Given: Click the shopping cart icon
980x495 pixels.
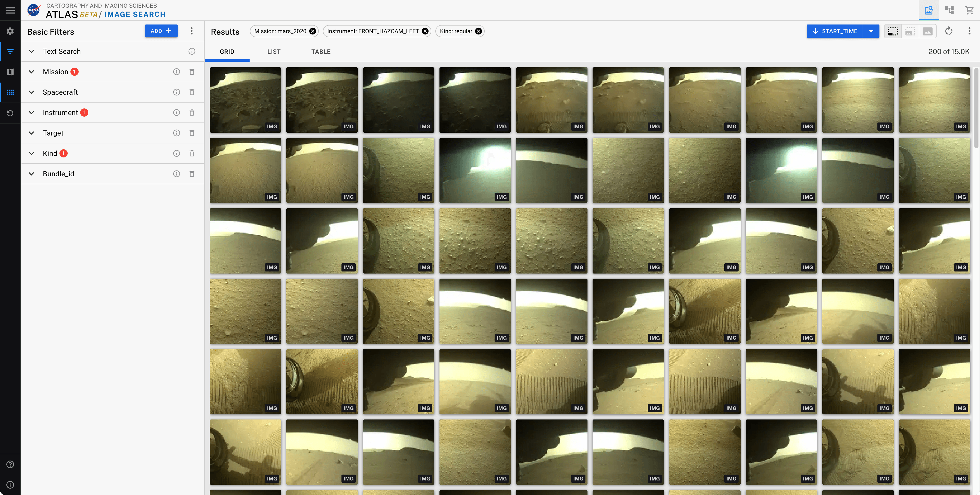Looking at the screenshot, I should click(969, 10).
